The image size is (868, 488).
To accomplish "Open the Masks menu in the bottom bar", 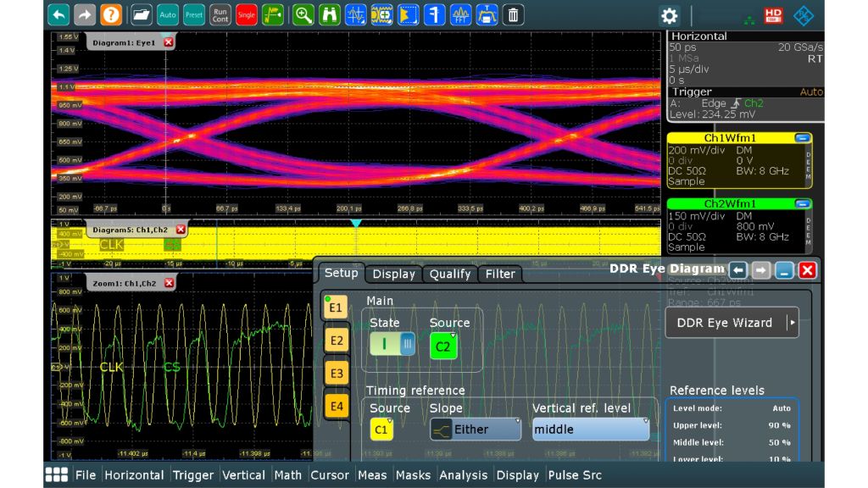I will 413,475.
